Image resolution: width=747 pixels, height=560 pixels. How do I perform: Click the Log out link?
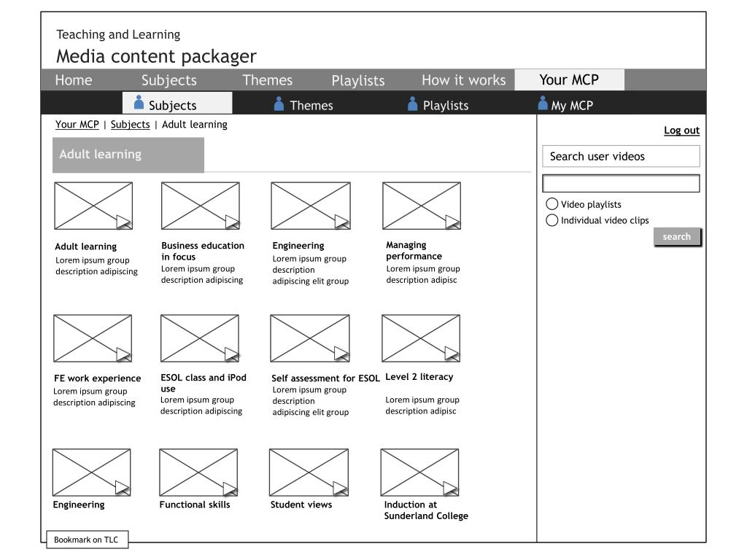coord(682,130)
